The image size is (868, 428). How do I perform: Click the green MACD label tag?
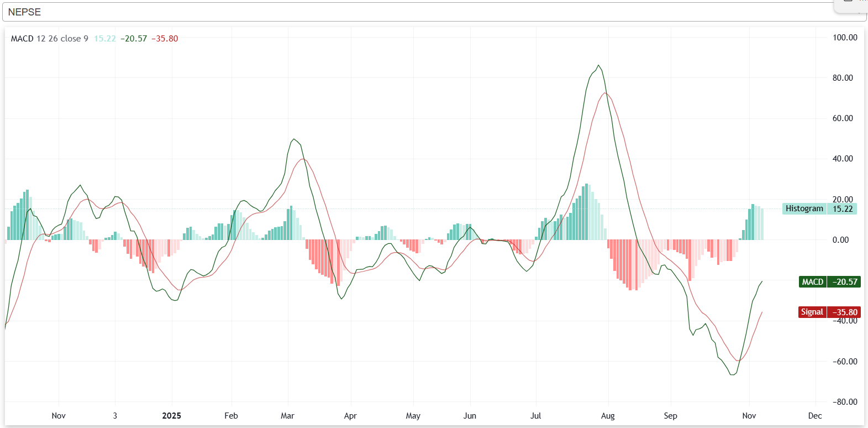coord(812,282)
